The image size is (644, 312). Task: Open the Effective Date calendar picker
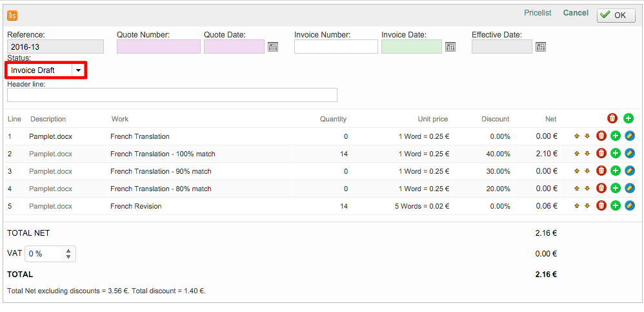coord(541,47)
